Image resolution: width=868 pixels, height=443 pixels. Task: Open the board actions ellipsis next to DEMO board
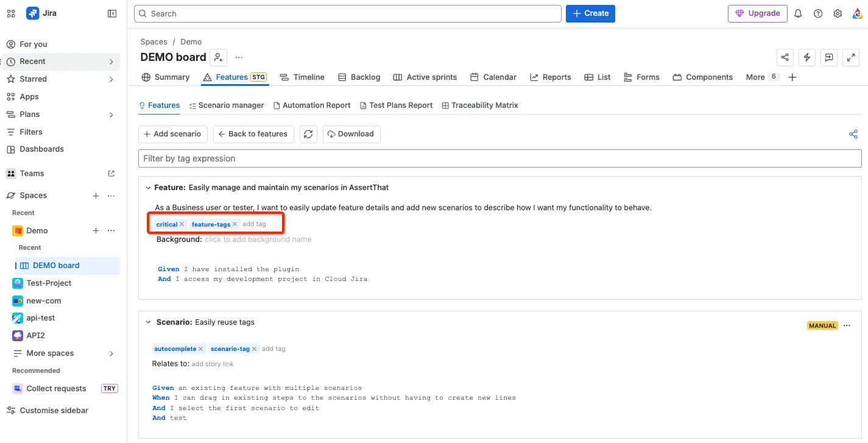pos(239,57)
